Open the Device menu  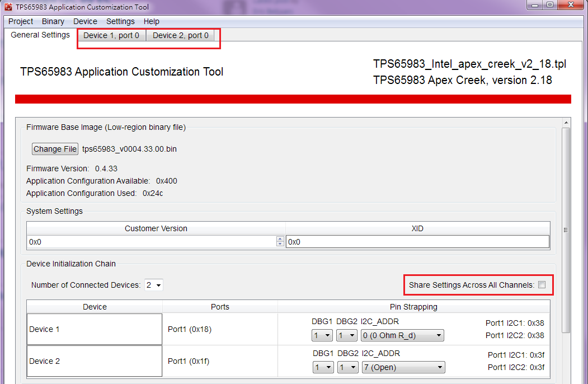(x=85, y=21)
